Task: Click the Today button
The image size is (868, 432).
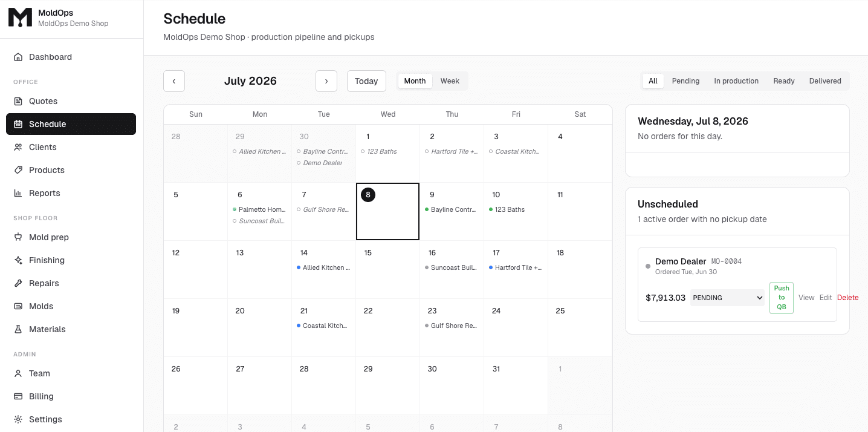Action: [366, 81]
